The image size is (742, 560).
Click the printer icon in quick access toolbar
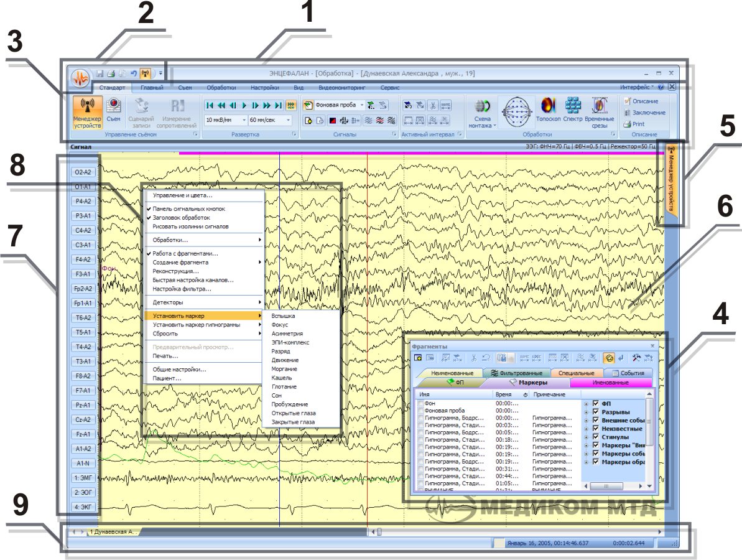111,74
